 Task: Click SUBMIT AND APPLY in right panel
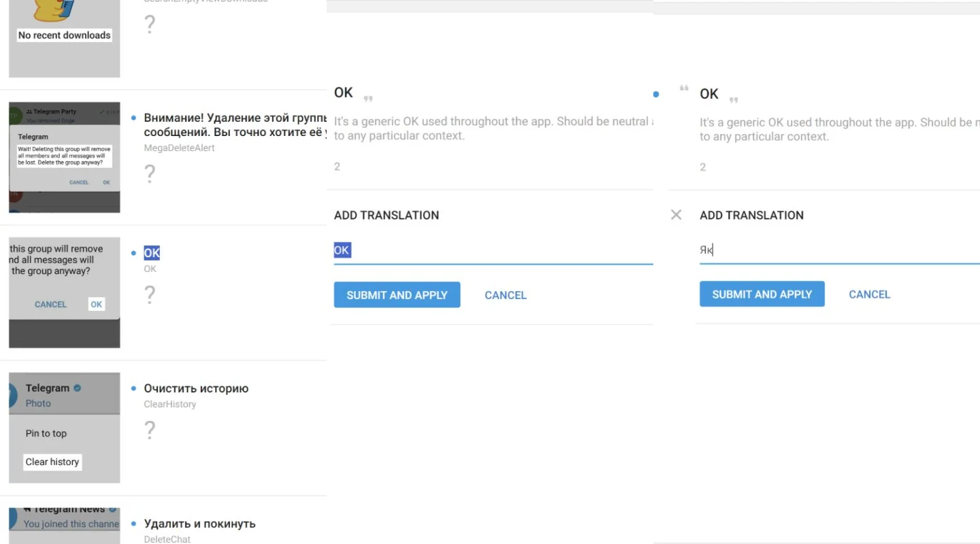pos(762,294)
